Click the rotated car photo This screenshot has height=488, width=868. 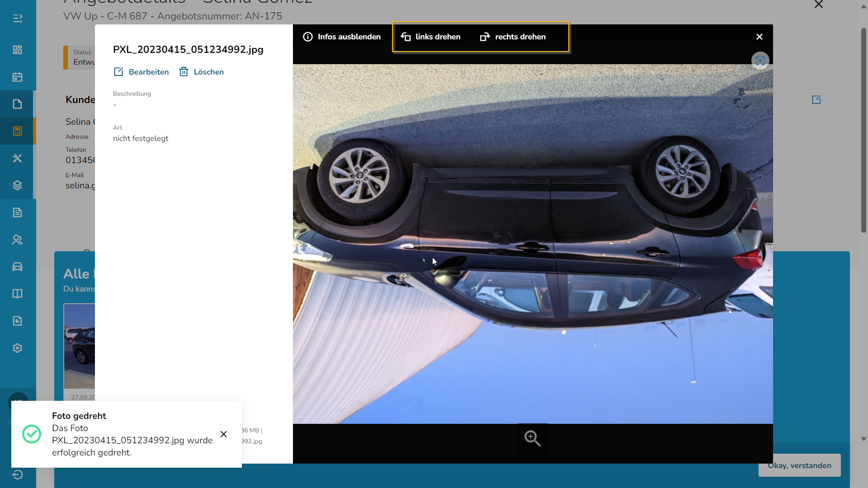[533, 244]
